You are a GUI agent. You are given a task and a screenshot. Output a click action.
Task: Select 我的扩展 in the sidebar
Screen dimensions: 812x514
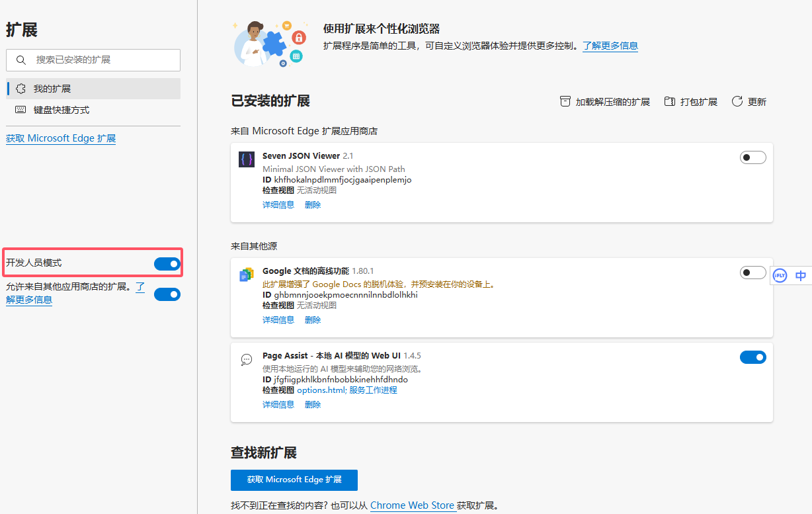[93, 89]
